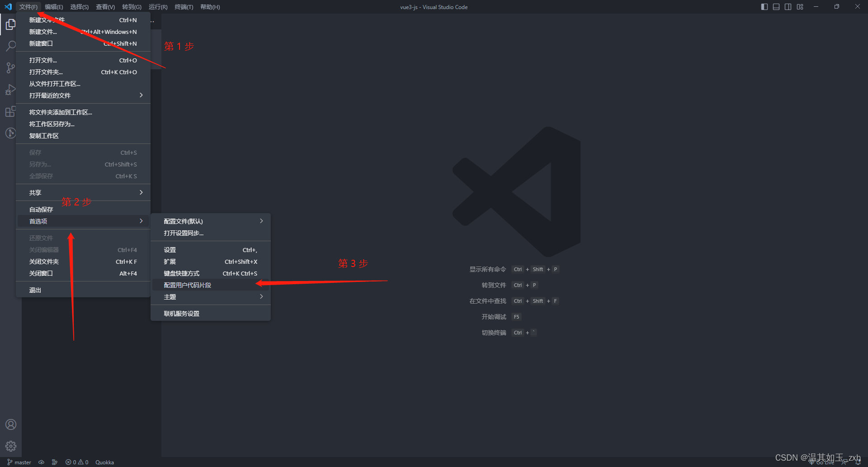Expand 打开最近的文件 submenu
868x467 pixels.
pyautogui.click(x=83, y=95)
